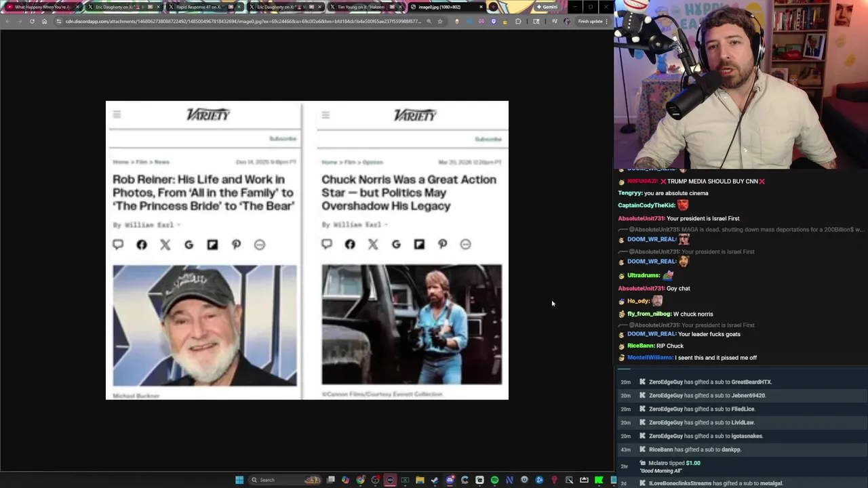Click Facebook share icon under Rob Reiner article
868x488 pixels.
pyautogui.click(x=141, y=245)
